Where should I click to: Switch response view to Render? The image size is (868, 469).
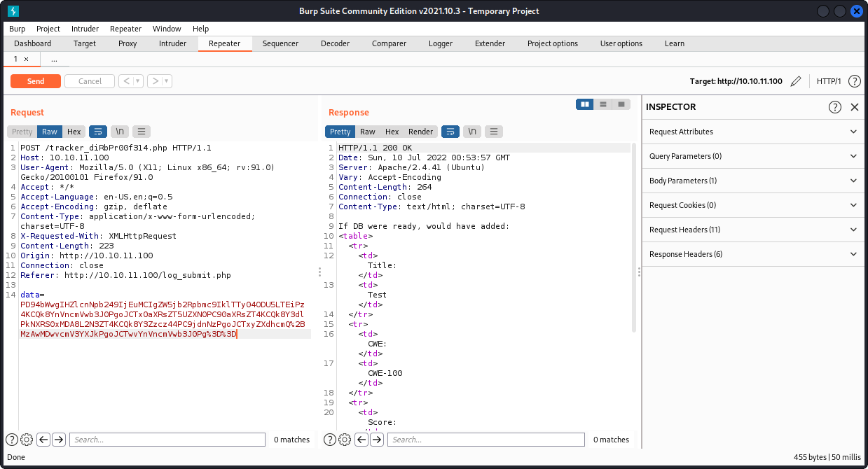point(421,132)
